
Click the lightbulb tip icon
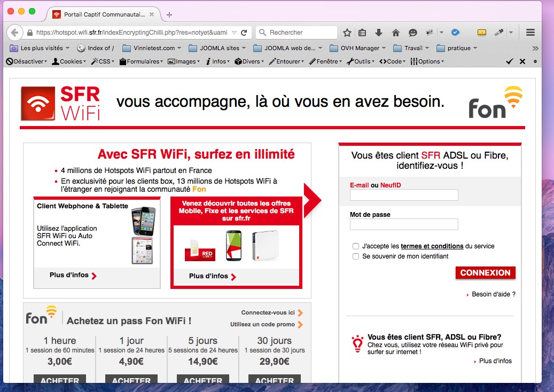(x=357, y=343)
